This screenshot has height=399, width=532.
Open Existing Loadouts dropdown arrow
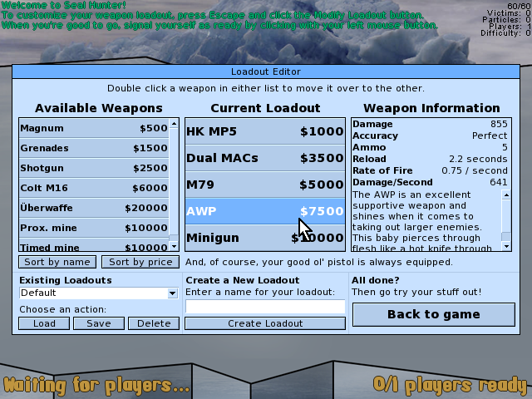click(x=172, y=293)
